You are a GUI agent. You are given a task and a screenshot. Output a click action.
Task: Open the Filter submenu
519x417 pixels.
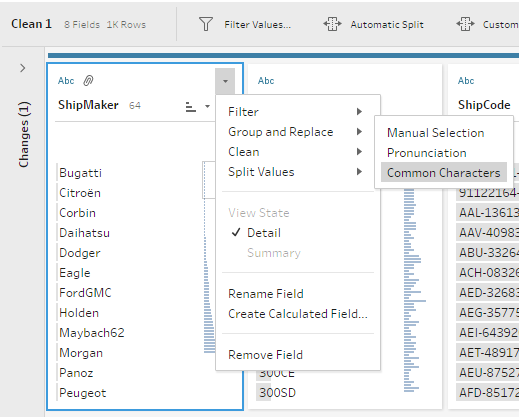pyautogui.click(x=298, y=112)
